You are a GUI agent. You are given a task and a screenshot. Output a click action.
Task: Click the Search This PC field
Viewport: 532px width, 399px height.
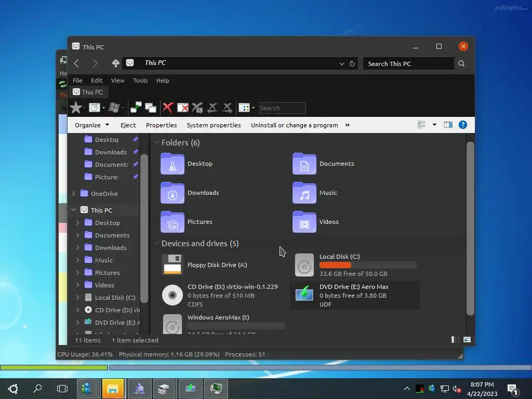point(408,64)
